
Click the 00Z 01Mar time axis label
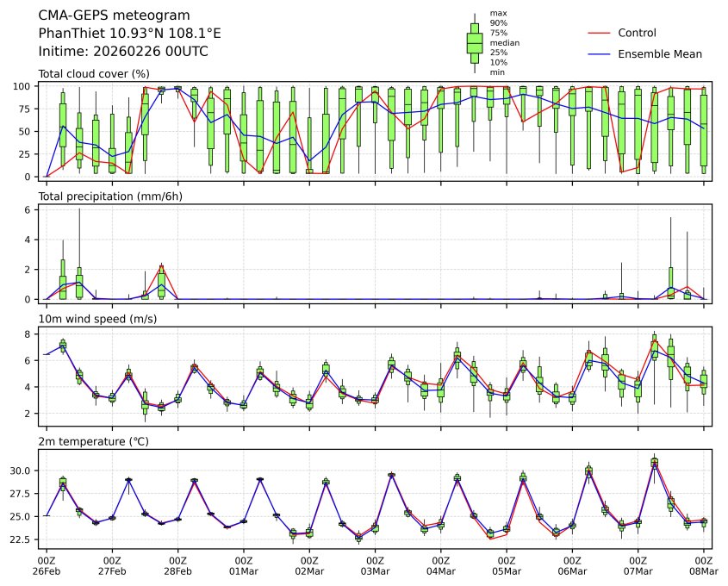click(x=244, y=565)
